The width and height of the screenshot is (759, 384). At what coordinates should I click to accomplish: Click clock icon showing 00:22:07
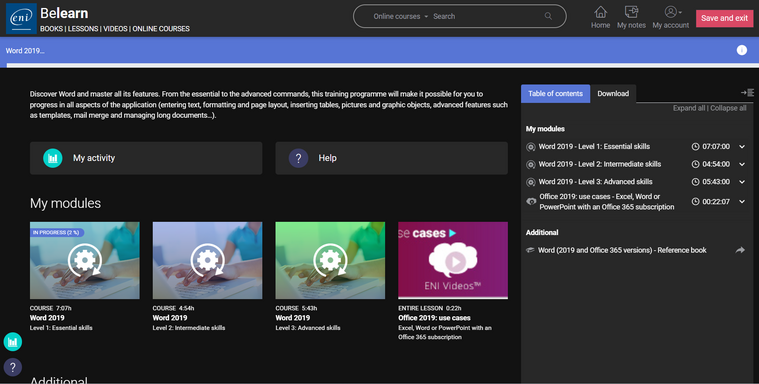[695, 201]
